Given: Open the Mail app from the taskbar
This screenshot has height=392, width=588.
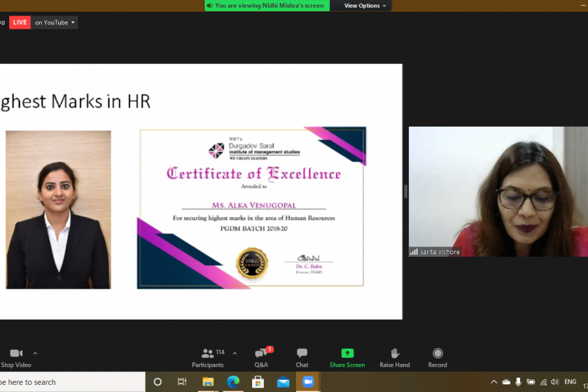Looking at the screenshot, I should coord(283,382).
